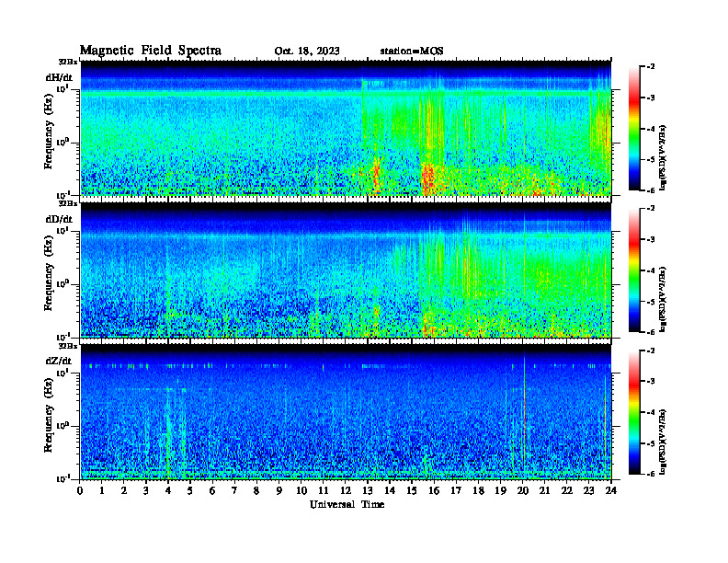The width and height of the screenshot is (728, 563).
Task: Click the dZ/dt panel color bar
Action: point(633,412)
